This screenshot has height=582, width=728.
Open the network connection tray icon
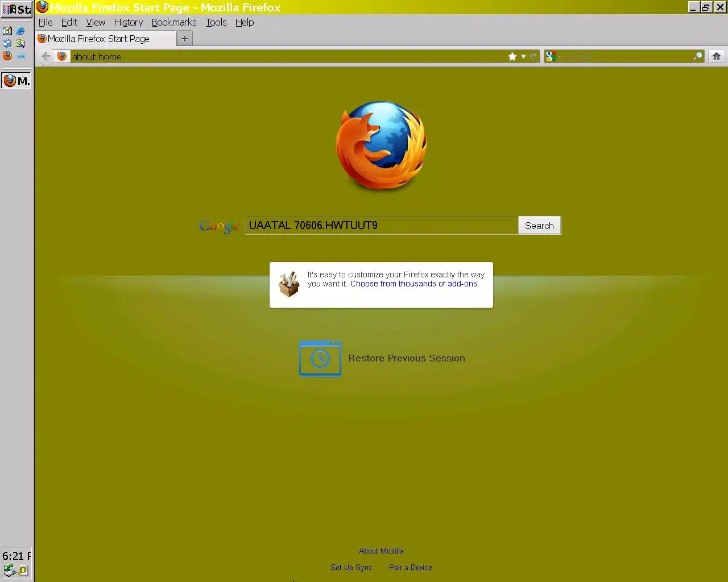coord(9,570)
